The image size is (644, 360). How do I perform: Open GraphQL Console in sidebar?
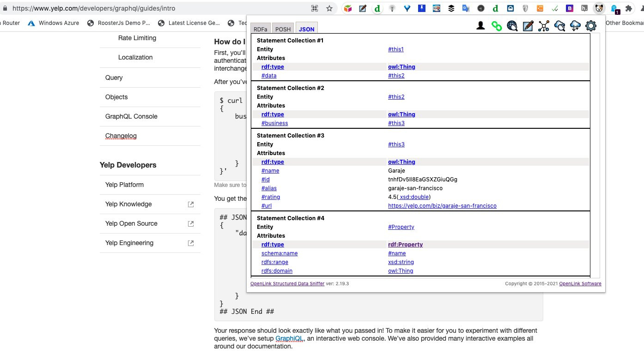coord(131,116)
